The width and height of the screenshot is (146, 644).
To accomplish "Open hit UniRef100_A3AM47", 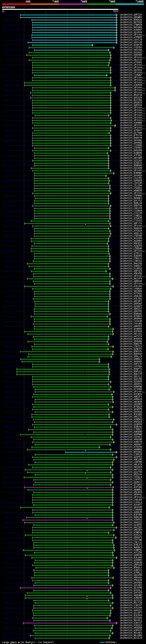I will (x=131, y=30).
